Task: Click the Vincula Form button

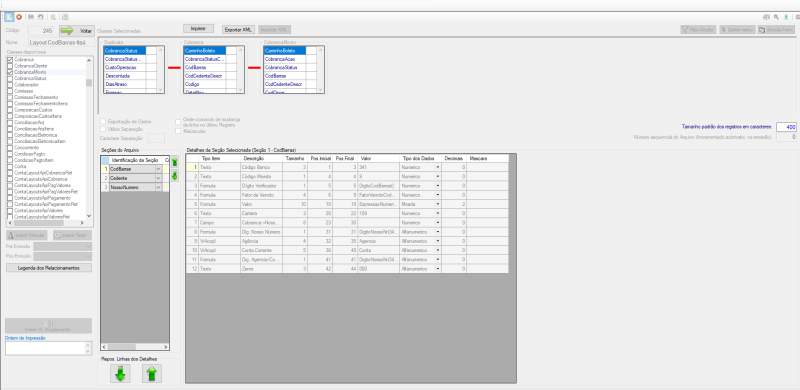Action: coord(776,30)
